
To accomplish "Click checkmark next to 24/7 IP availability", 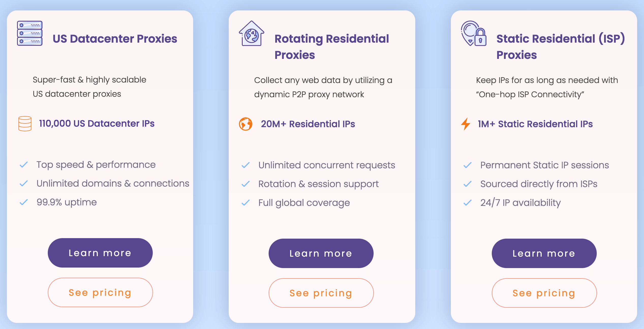I will pyautogui.click(x=468, y=203).
